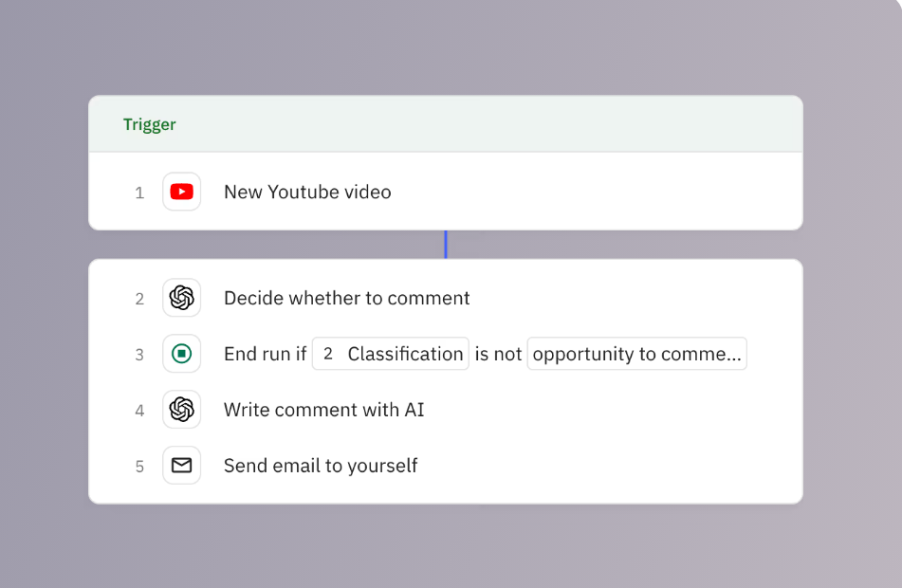902x588 pixels.
Task: Edit the 'opportunity to comme...' value field
Action: pos(636,354)
